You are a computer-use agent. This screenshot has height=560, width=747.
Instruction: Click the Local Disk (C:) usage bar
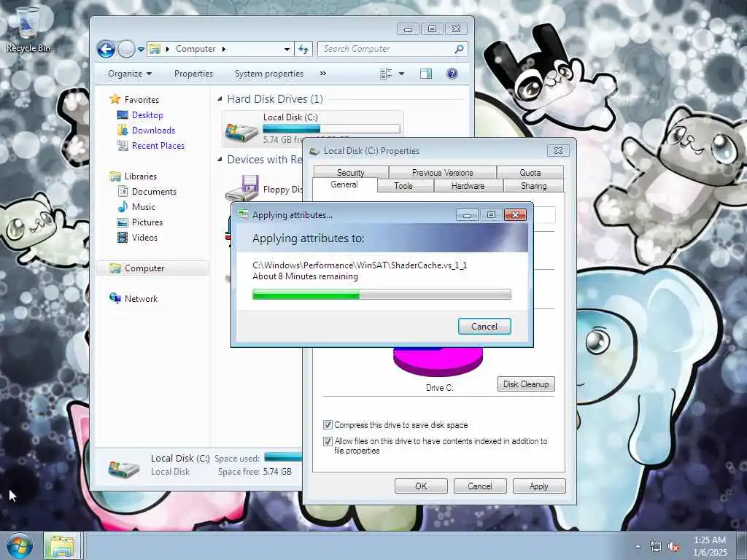pos(331,128)
